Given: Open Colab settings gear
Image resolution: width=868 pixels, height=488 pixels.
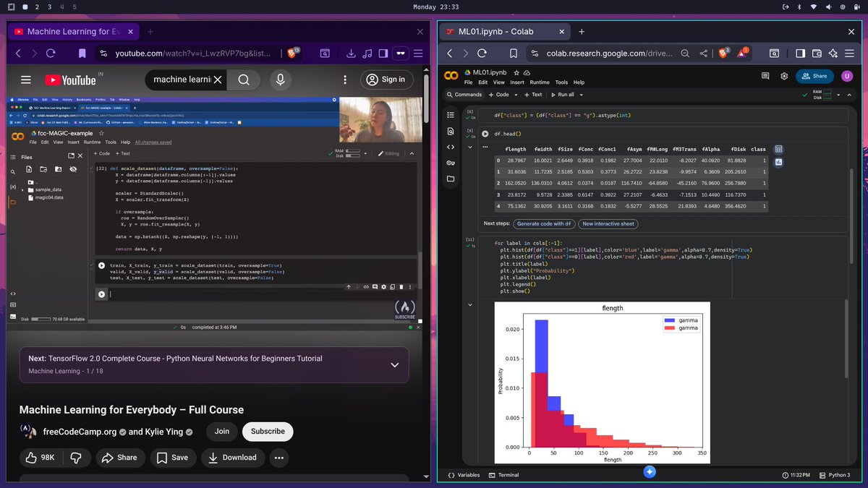Looking at the screenshot, I should 784,76.
